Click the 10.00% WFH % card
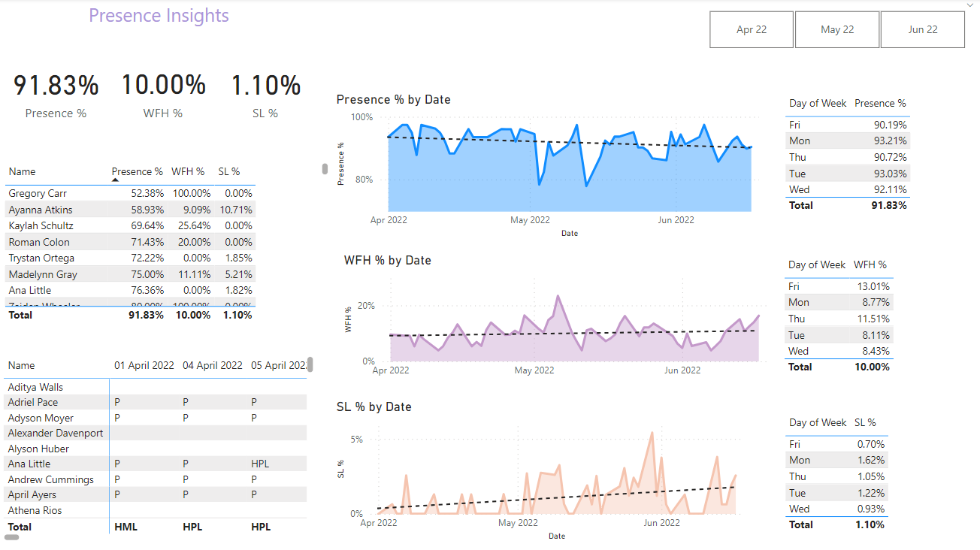This screenshot has height=550, width=980. pyautogui.click(x=163, y=85)
